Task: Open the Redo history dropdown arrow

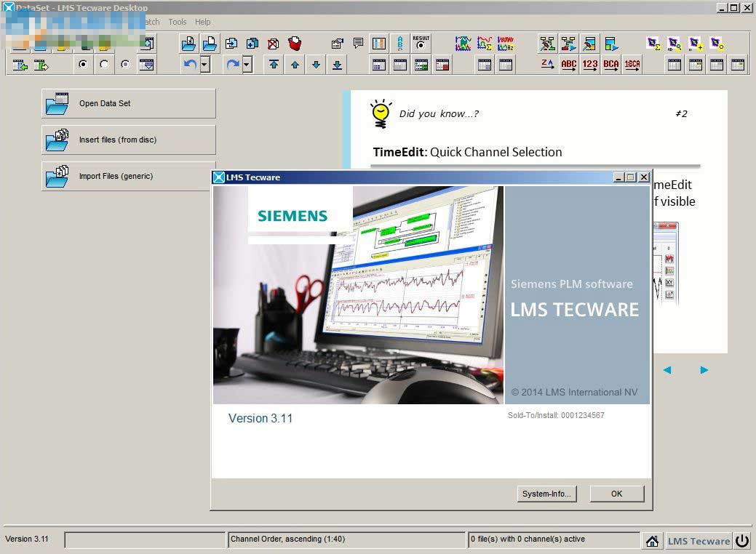Action: pyautogui.click(x=247, y=64)
